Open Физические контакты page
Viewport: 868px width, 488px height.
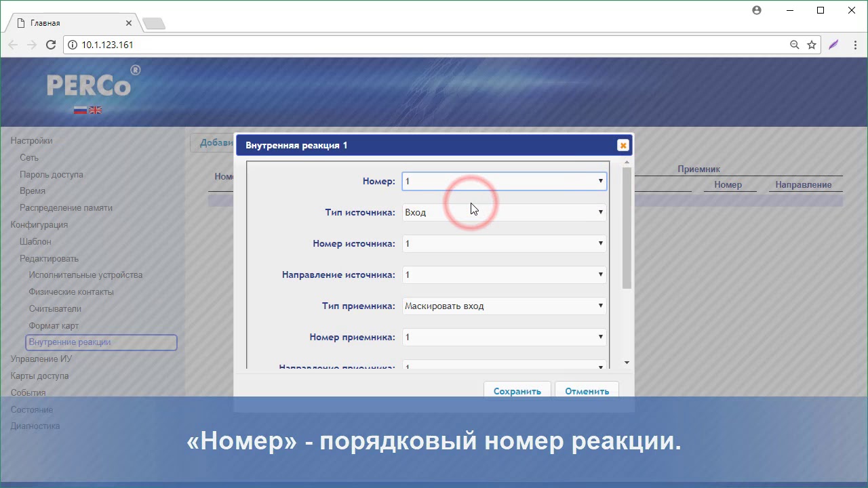(x=71, y=292)
